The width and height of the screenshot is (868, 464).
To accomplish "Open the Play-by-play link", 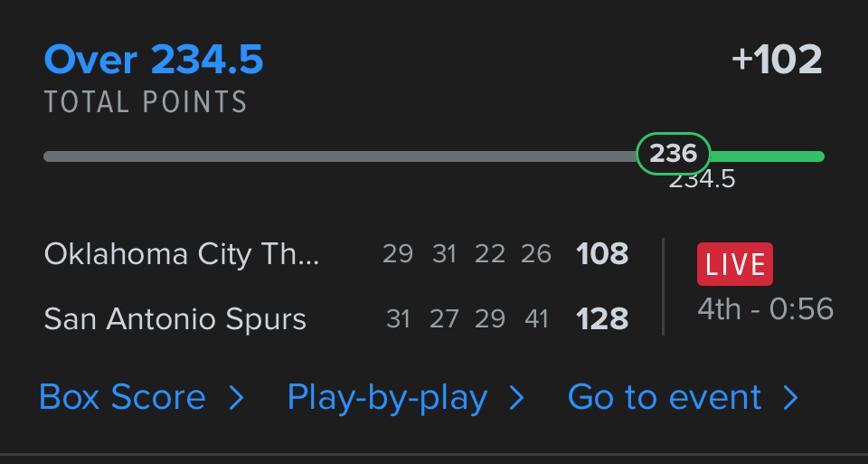I will 388,398.
